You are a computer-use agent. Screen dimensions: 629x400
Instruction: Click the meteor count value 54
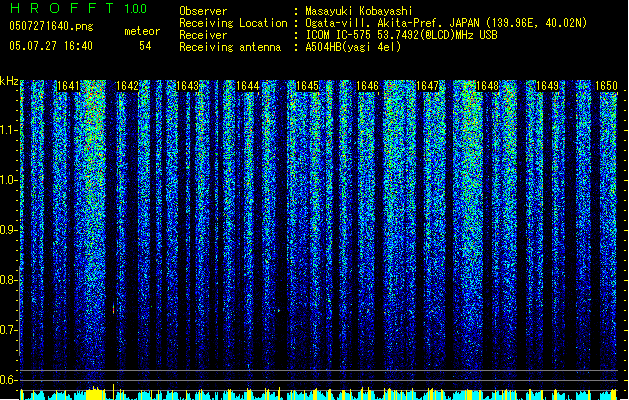pyautogui.click(x=145, y=46)
